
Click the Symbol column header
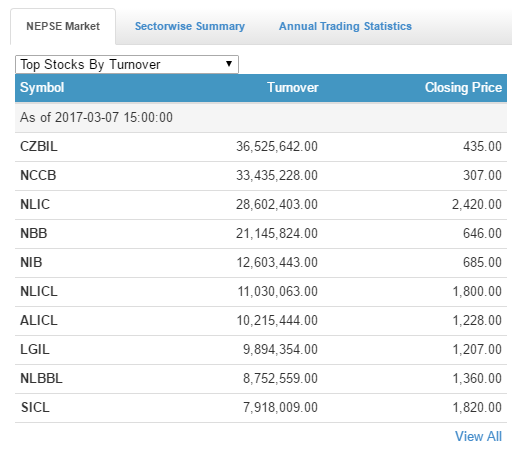42,88
